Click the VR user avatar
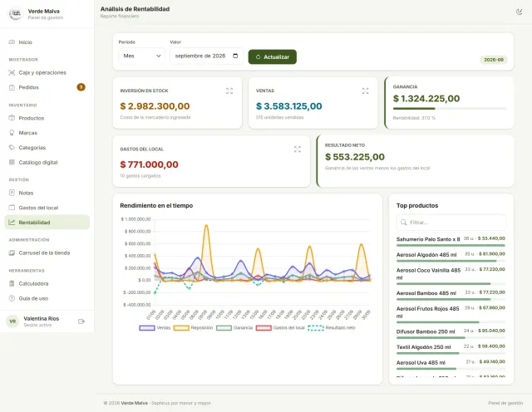 coord(13,321)
